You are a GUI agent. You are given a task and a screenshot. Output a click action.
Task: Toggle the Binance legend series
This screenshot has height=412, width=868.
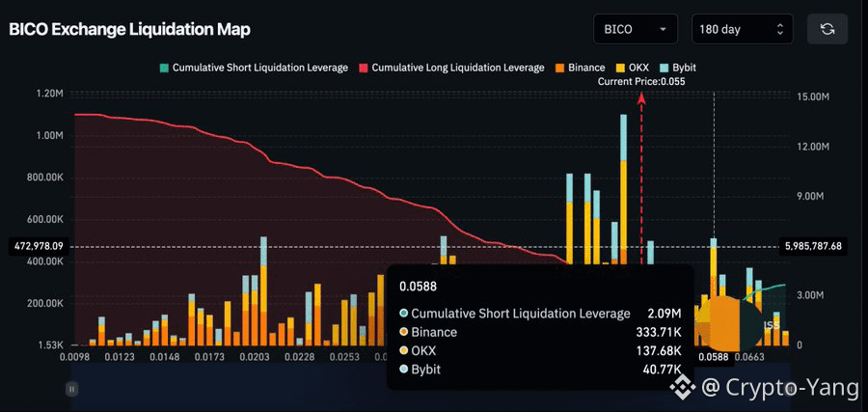[581, 68]
